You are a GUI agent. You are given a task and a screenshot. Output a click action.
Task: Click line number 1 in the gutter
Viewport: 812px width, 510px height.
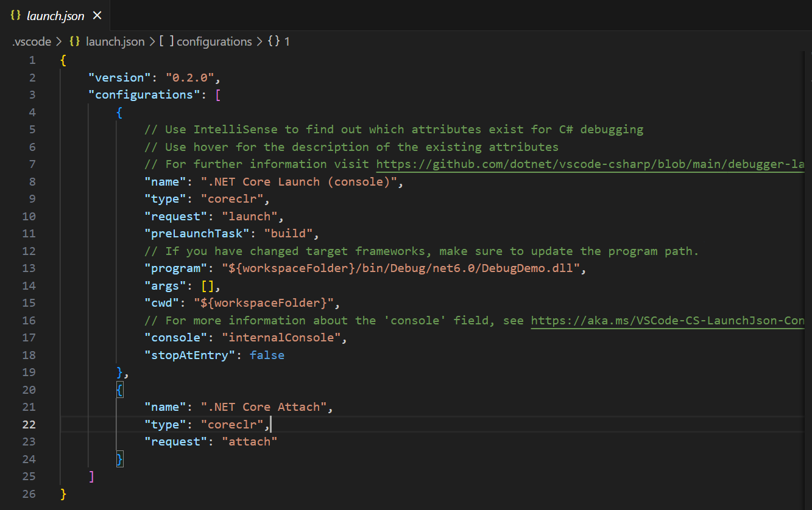[32, 60]
